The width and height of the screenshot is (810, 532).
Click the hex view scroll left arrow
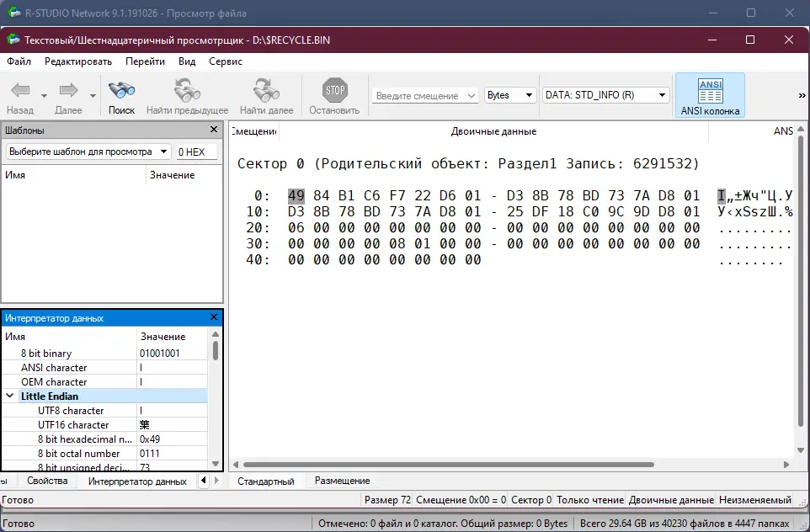[236, 465]
